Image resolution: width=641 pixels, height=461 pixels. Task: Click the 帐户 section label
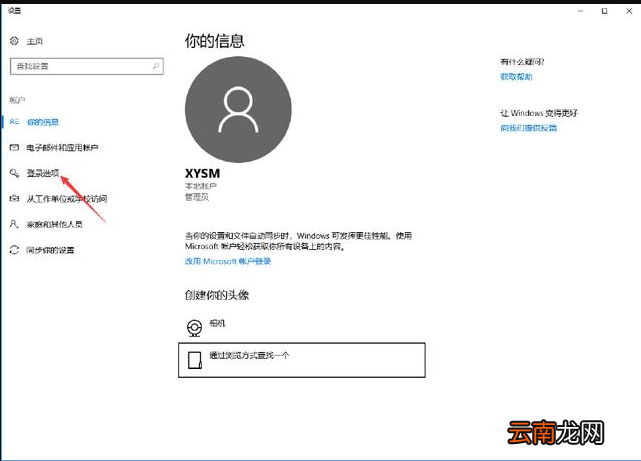[17, 100]
